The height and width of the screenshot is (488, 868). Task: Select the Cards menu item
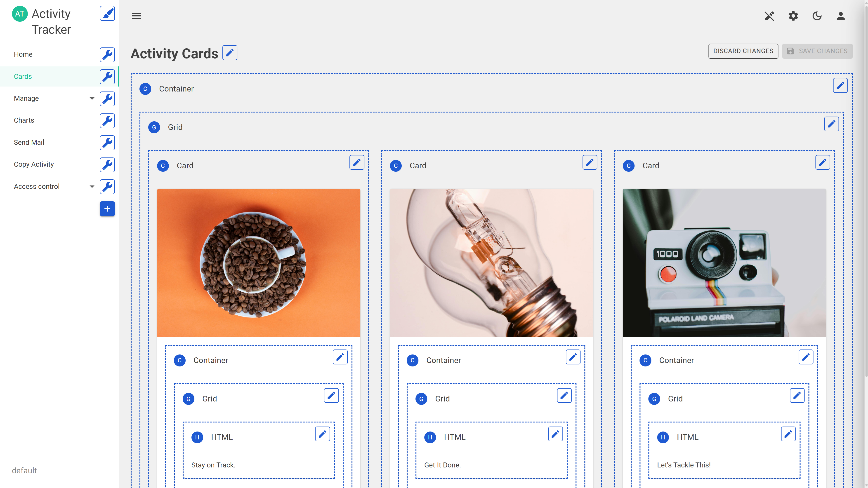click(x=23, y=76)
